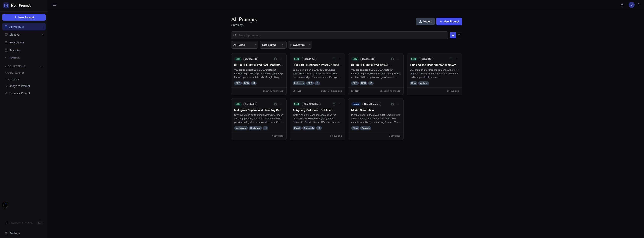Open Image to Prompt tool

[20, 86]
